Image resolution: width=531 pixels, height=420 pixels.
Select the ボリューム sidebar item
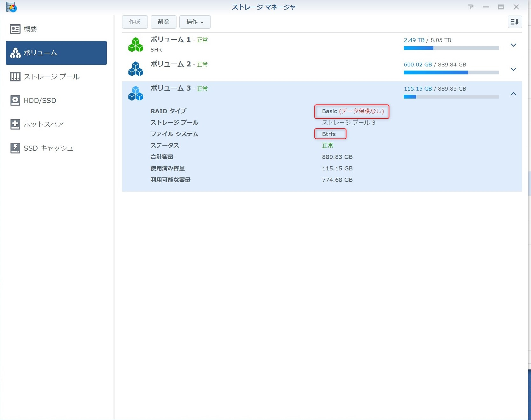pos(56,53)
